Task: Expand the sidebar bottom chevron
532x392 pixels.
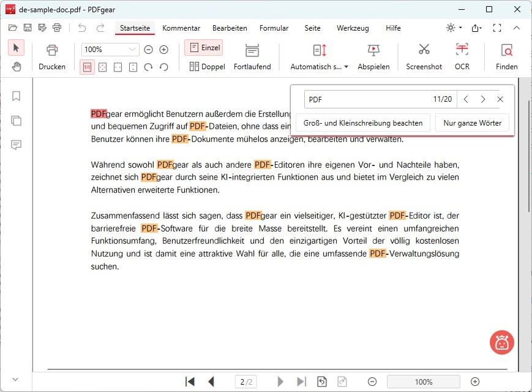Action: pyautogui.click(x=15, y=379)
